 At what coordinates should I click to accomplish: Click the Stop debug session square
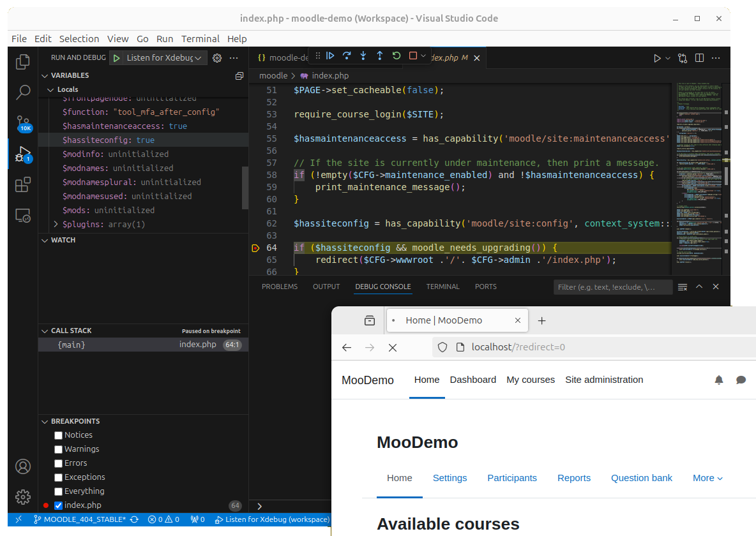click(412, 56)
